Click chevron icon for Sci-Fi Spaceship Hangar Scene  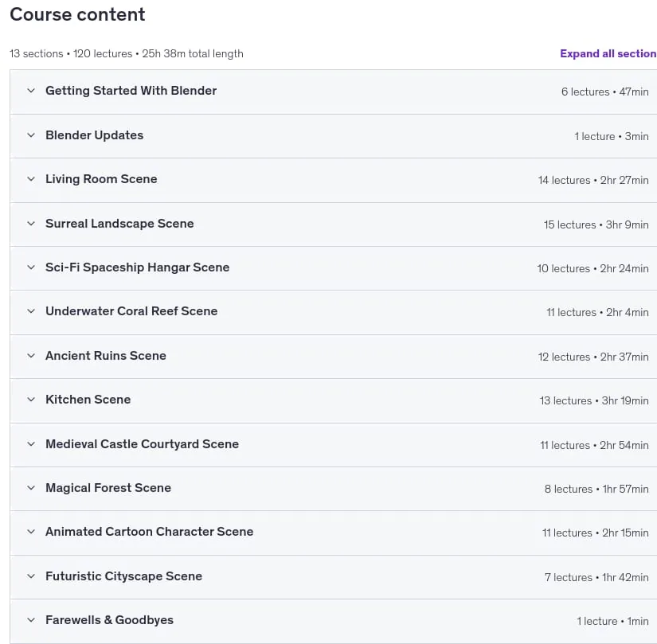[31, 267]
